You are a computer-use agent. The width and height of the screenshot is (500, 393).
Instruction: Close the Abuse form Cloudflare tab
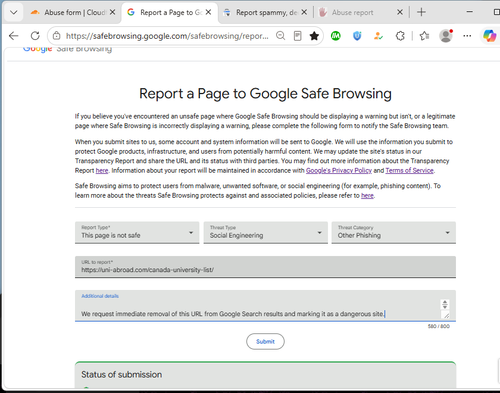(112, 12)
